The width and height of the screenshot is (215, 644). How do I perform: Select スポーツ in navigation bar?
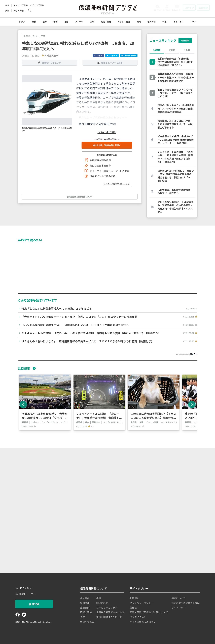tap(79, 22)
